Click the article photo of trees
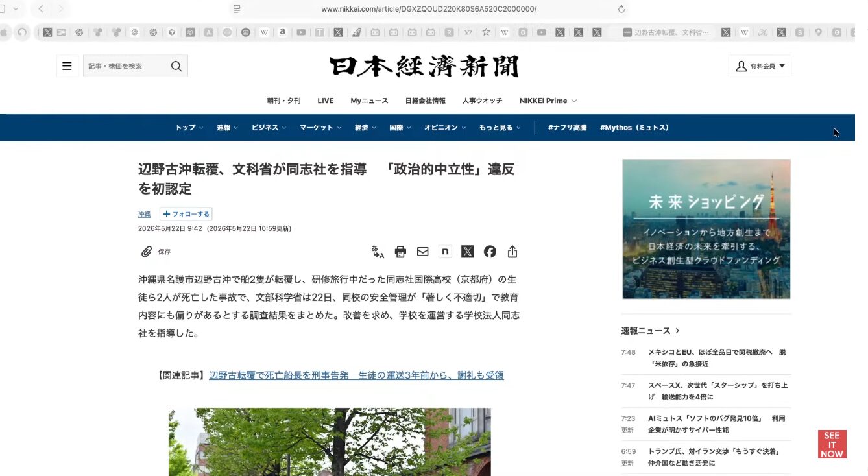868x476 pixels. (x=330, y=442)
